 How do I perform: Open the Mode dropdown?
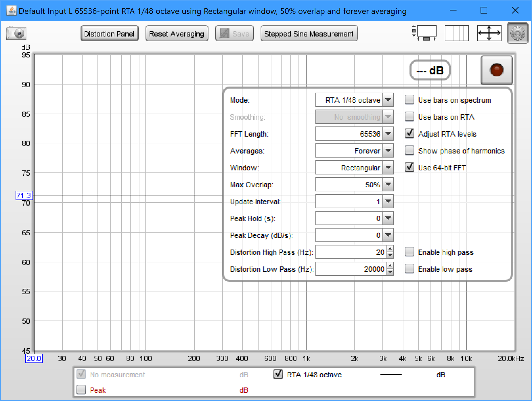(x=354, y=100)
